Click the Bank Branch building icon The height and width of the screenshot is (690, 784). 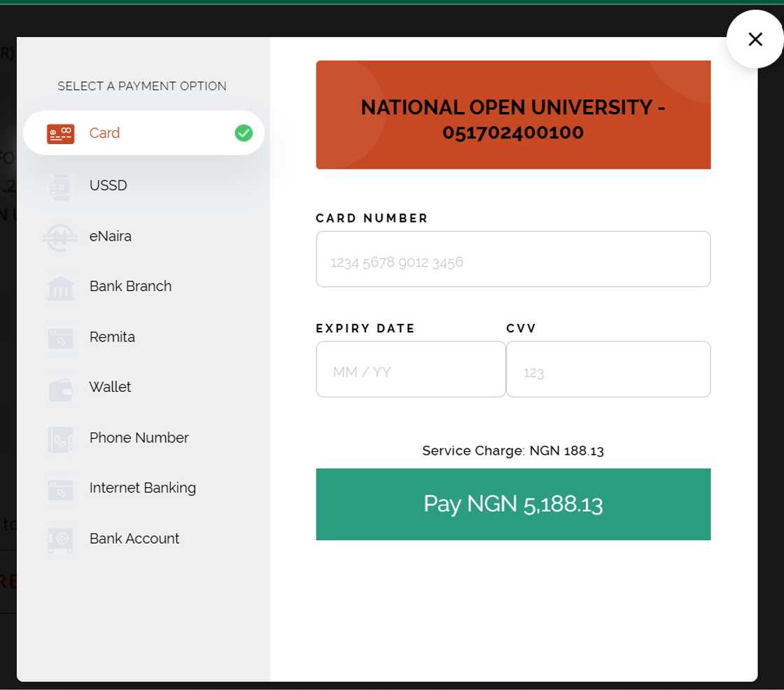point(60,287)
